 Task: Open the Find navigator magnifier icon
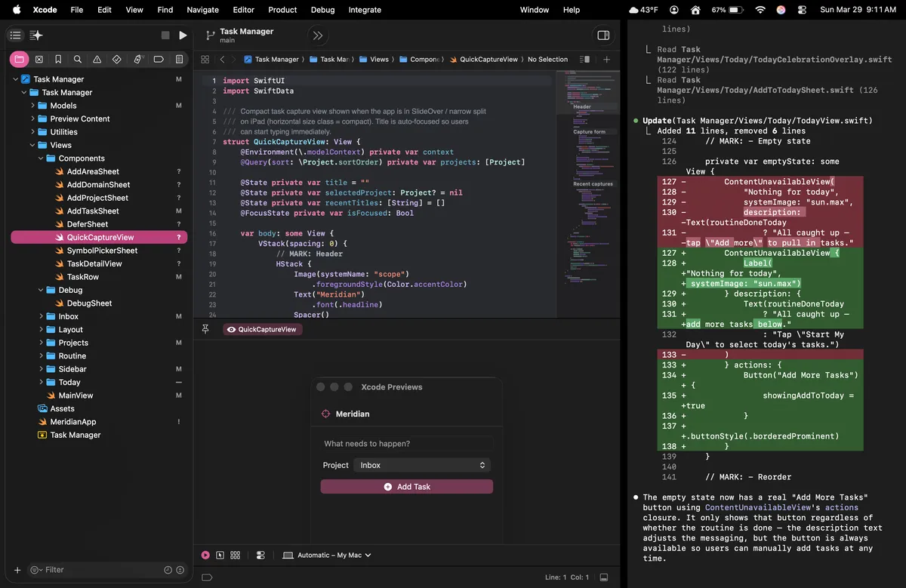pos(78,60)
